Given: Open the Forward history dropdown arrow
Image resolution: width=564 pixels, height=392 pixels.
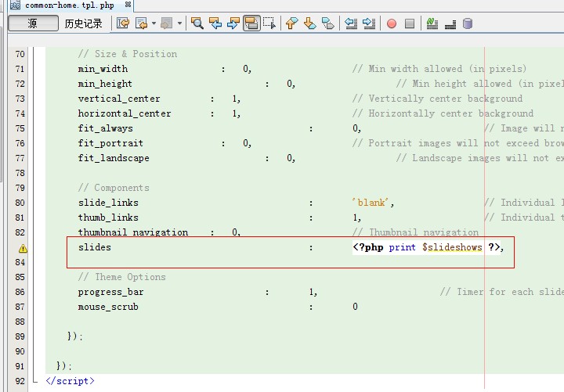Looking at the screenshot, I should tap(179, 23).
